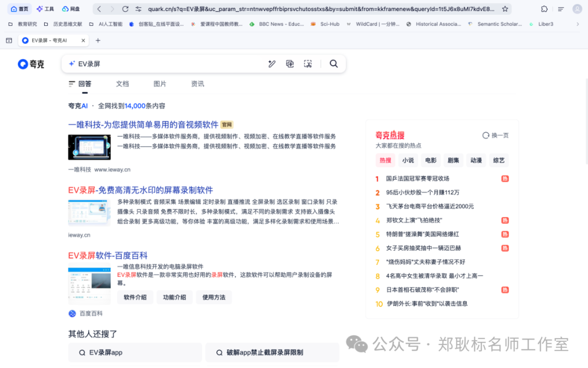Viewport: 588px width, 368px height.
Task: Refresh hot searches with 换一页
Action: click(495, 135)
